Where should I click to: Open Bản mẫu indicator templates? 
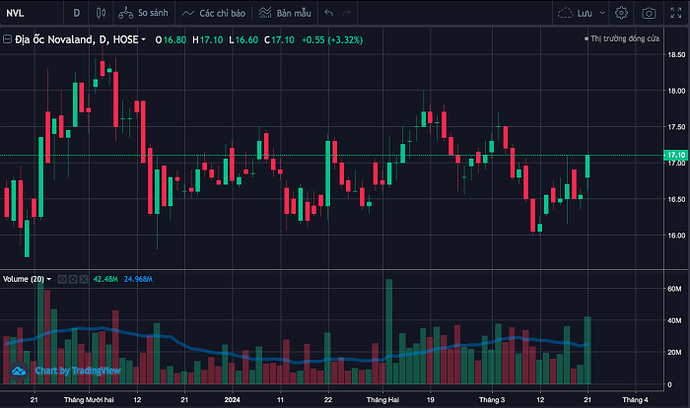point(285,13)
